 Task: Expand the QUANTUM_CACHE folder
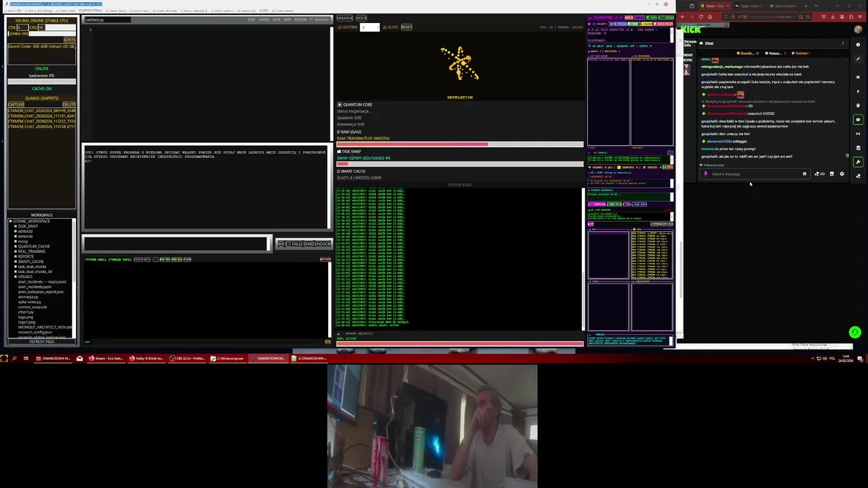(16, 247)
